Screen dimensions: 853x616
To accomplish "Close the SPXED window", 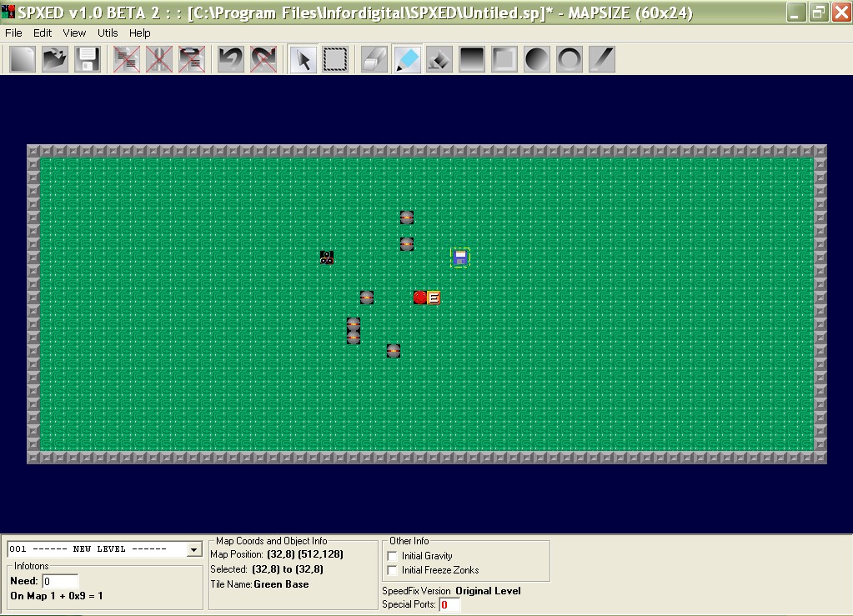I will [841, 12].
